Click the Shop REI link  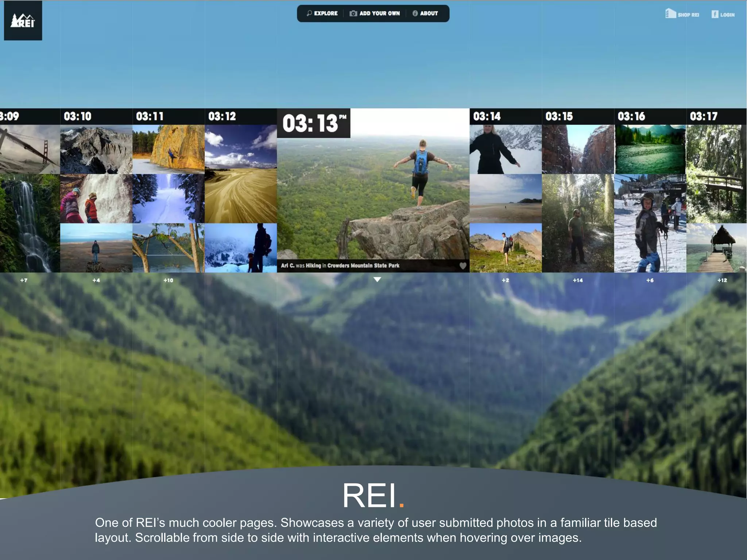coord(682,14)
